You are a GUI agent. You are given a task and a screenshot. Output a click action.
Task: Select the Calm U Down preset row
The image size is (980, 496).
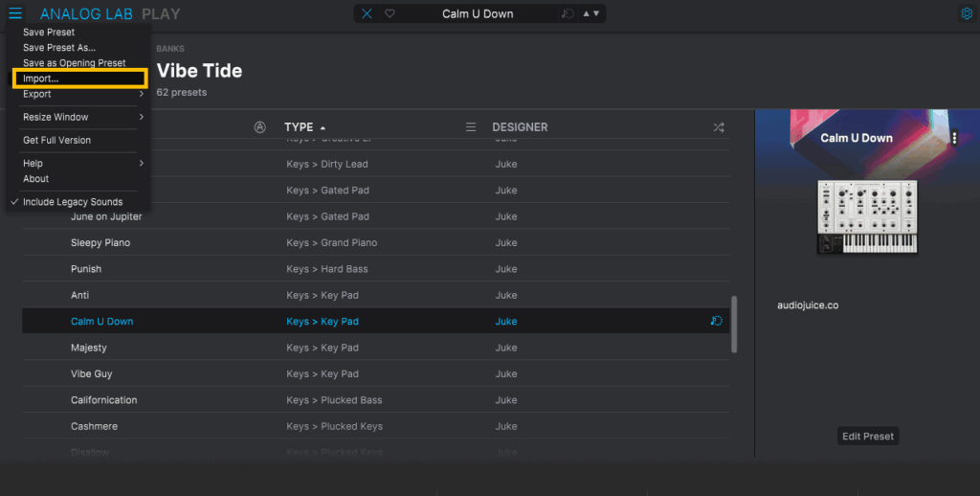pyautogui.click(x=375, y=321)
